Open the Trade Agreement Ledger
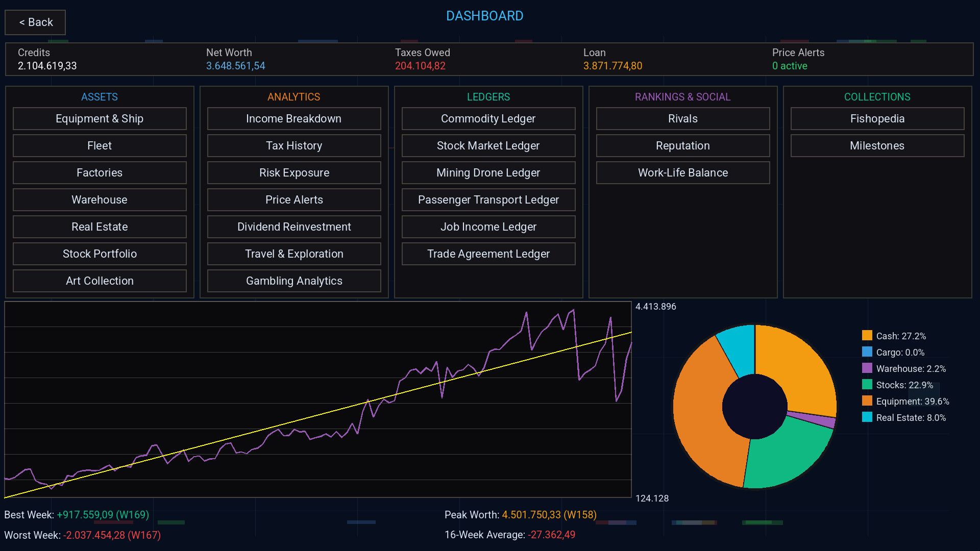This screenshot has width=980, height=551. (x=488, y=254)
